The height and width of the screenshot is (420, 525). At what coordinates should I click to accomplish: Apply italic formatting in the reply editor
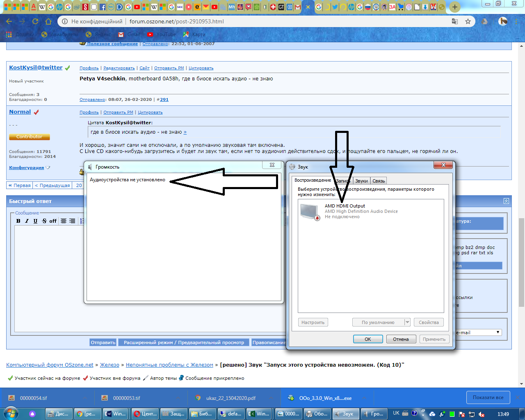[27, 221]
